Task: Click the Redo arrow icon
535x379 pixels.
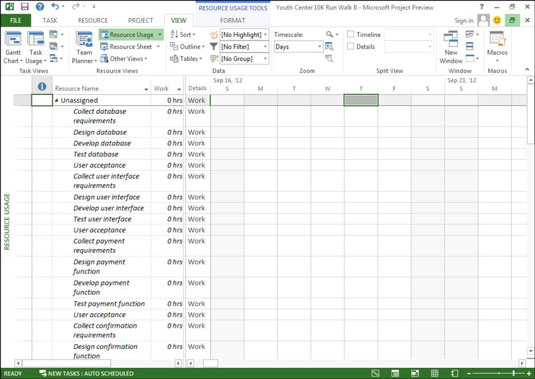Action: tap(76, 6)
